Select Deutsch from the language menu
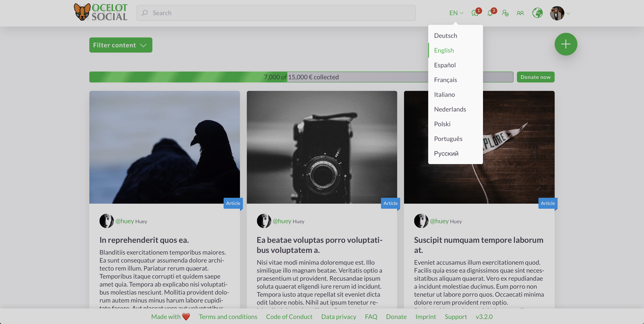 [445, 36]
